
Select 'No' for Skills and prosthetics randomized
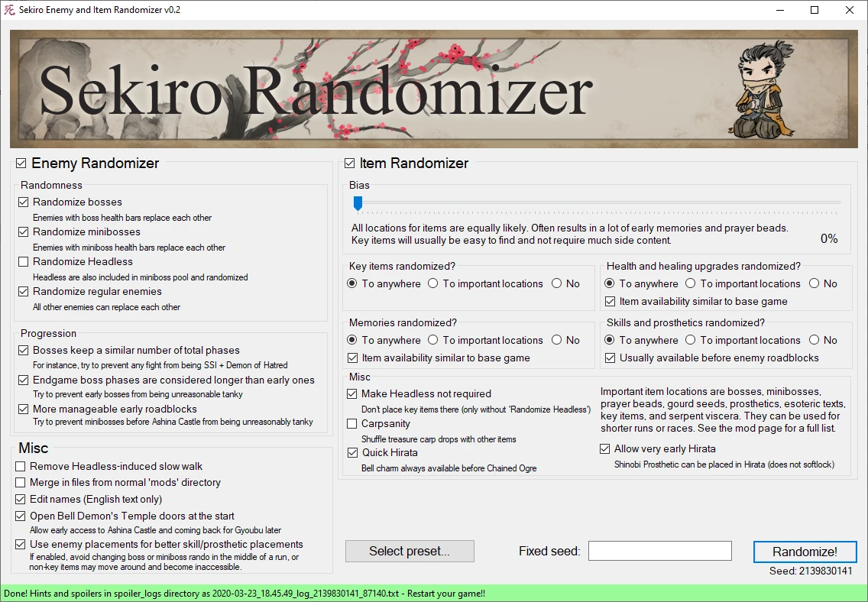(x=815, y=340)
